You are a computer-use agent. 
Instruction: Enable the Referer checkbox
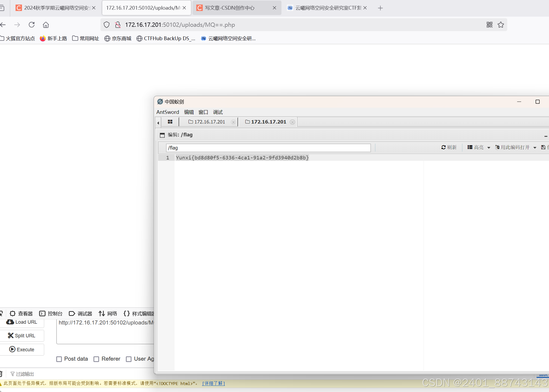click(x=96, y=359)
